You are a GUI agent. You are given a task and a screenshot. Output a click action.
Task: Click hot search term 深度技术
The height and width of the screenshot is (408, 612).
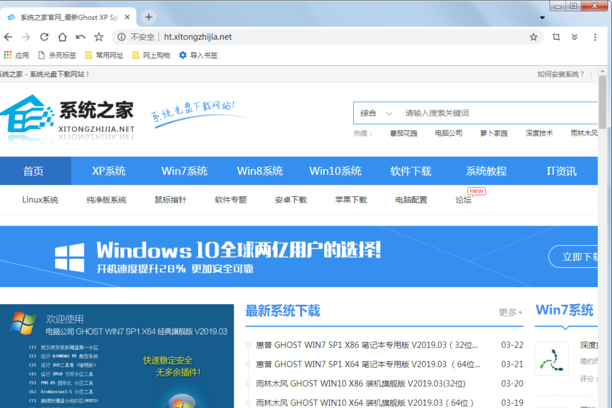pos(539,134)
